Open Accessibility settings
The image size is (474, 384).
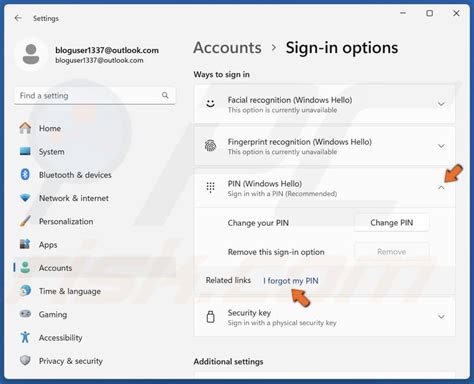(x=95, y=338)
